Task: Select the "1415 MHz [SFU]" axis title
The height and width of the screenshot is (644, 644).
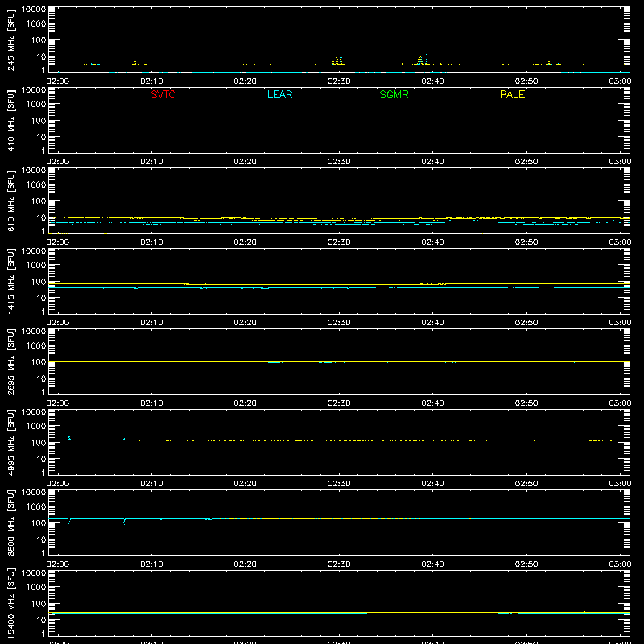Action: (x=11, y=281)
